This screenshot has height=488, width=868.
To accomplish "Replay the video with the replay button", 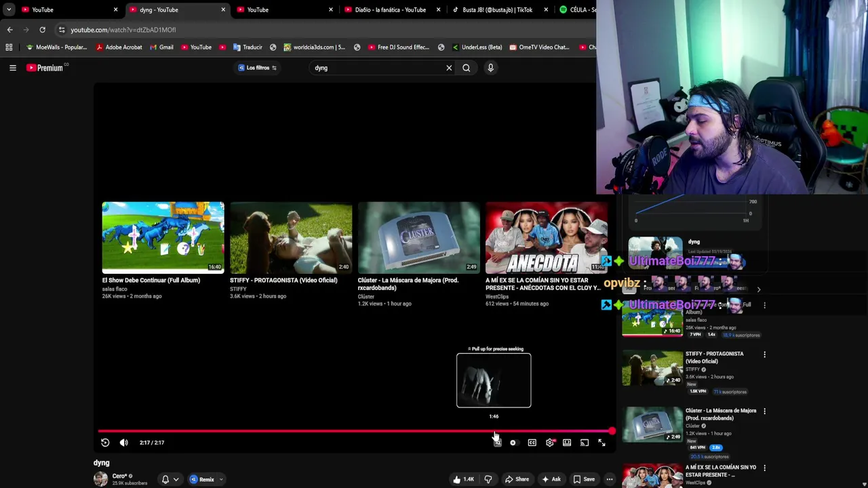I will 105,443.
